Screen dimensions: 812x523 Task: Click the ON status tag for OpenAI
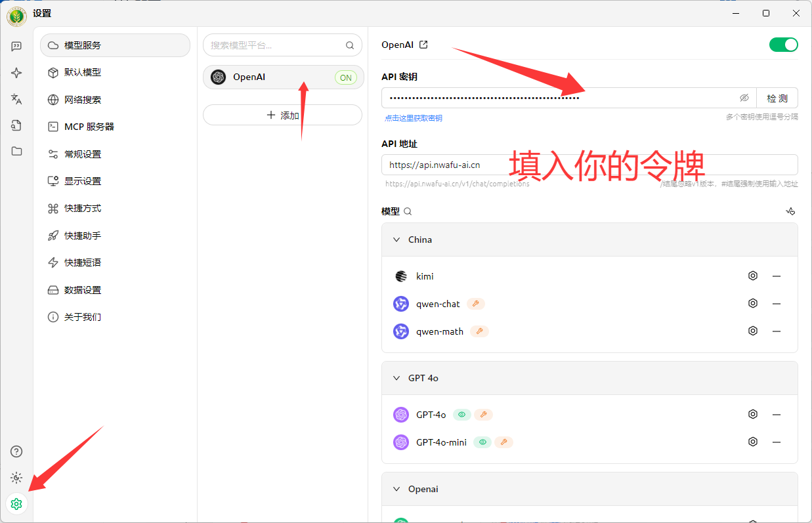346,77
